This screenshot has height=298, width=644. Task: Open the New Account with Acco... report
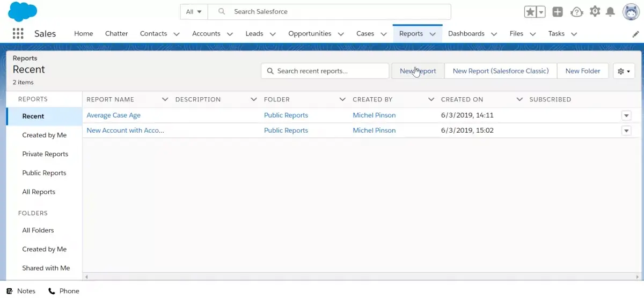pyautogui.click(x=126, y=130)
